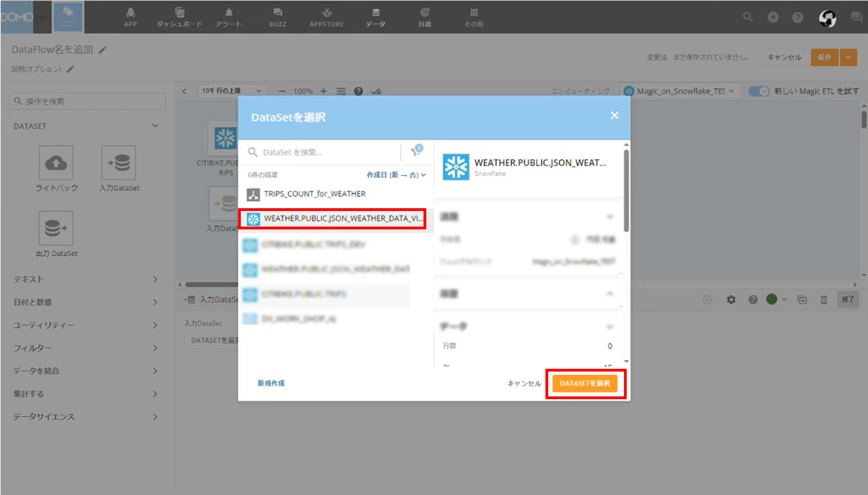Click the detail panel vertical scrollbar

[626, 191]
